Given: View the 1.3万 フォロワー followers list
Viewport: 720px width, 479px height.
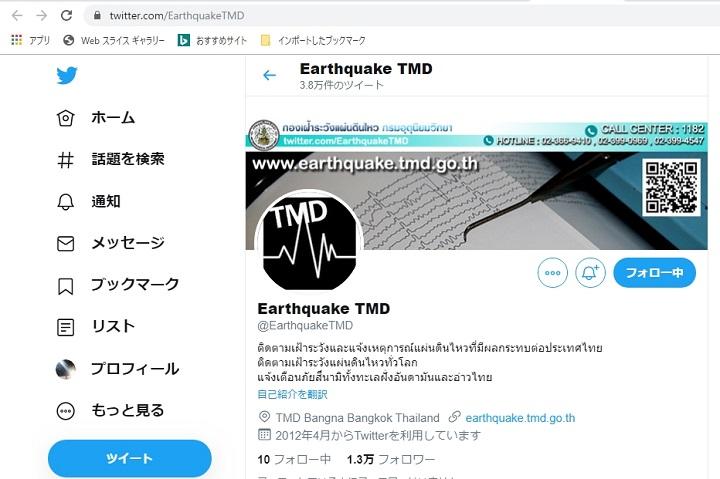Looking at the screenshot, I should 391,459.
